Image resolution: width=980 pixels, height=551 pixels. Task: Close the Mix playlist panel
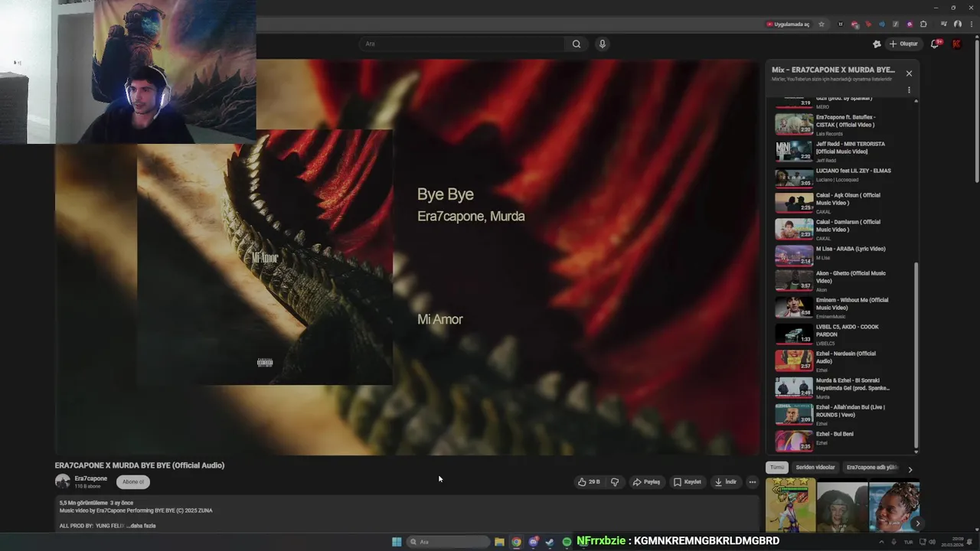(x=909, y=73)
